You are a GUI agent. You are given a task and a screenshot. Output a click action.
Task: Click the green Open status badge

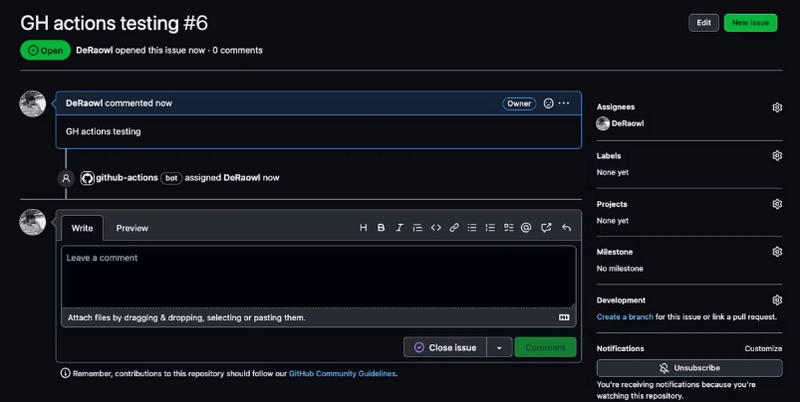tap(45, 50)
